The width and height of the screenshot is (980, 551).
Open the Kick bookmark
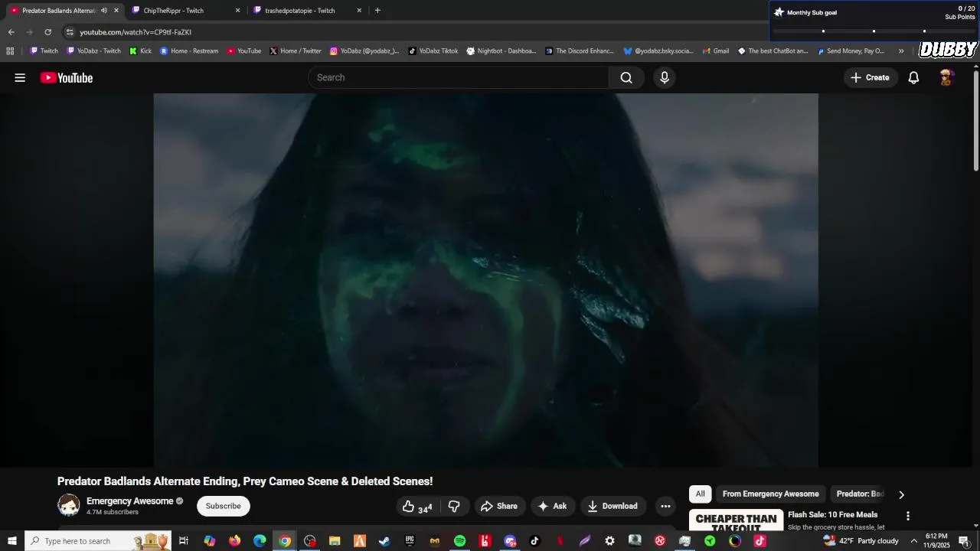pos(140,51)
